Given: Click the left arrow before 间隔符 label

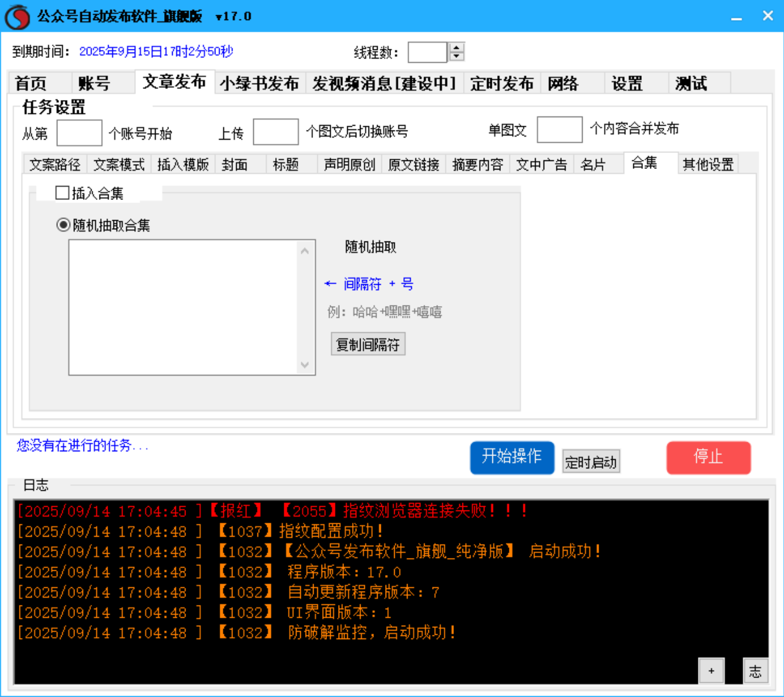Looking at the screenshot, I should coord(330,284).
